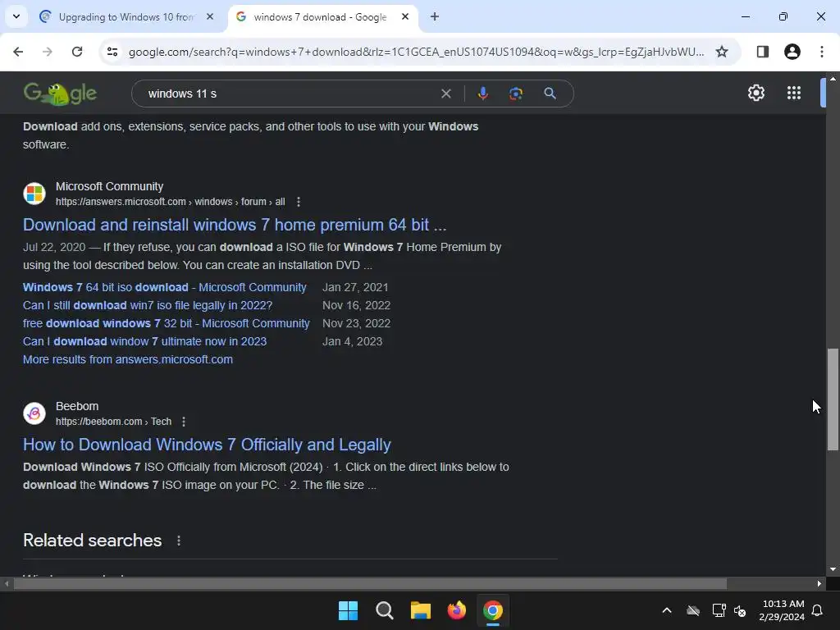Launch Firefox from the taskbar
This screenshot has height=630, width=840.
456,610
